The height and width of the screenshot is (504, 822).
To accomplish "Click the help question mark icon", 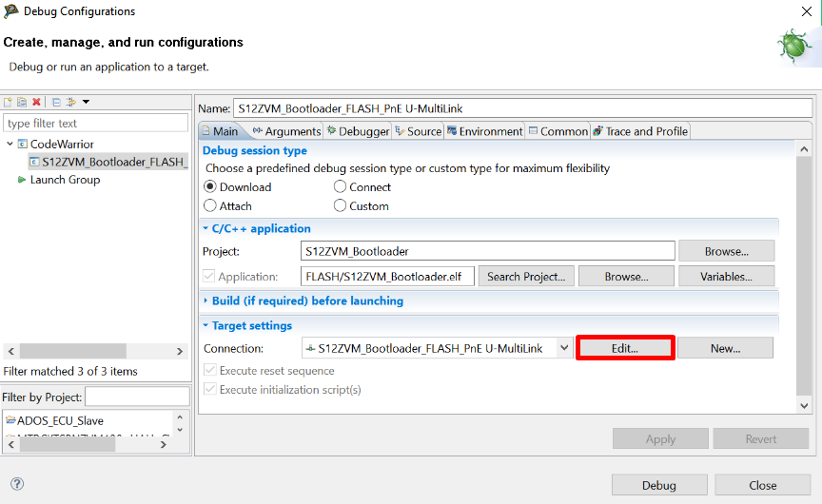I will click(x=17, y=484).
